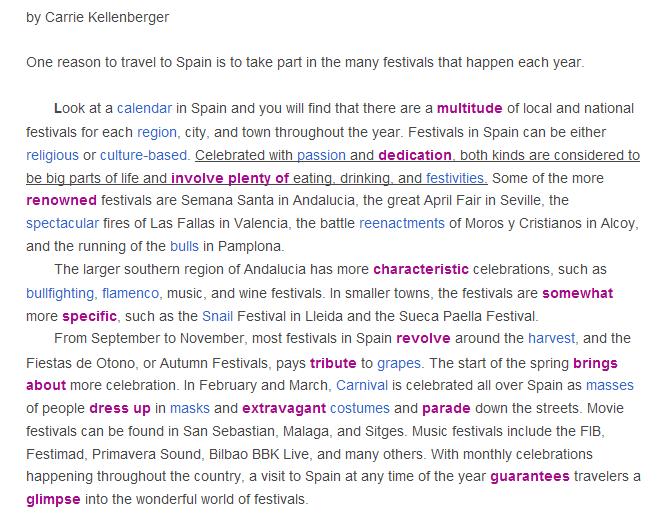Follow the blue 'region' link

(157, 132)
